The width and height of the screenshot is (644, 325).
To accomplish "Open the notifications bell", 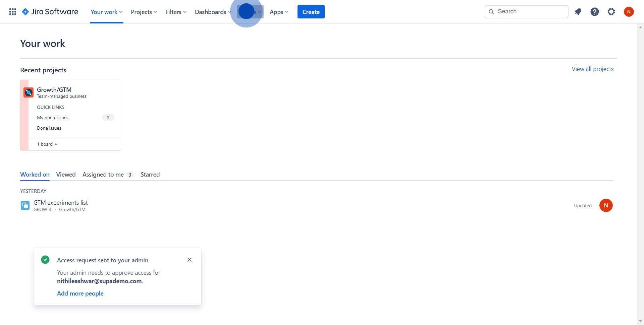I will click(578, 11).
